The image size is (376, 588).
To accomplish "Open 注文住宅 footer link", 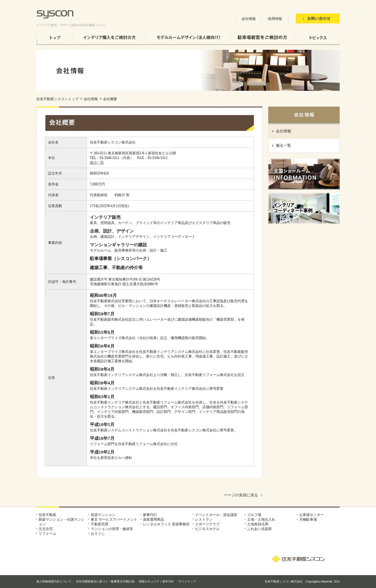I will click(46, 529).
